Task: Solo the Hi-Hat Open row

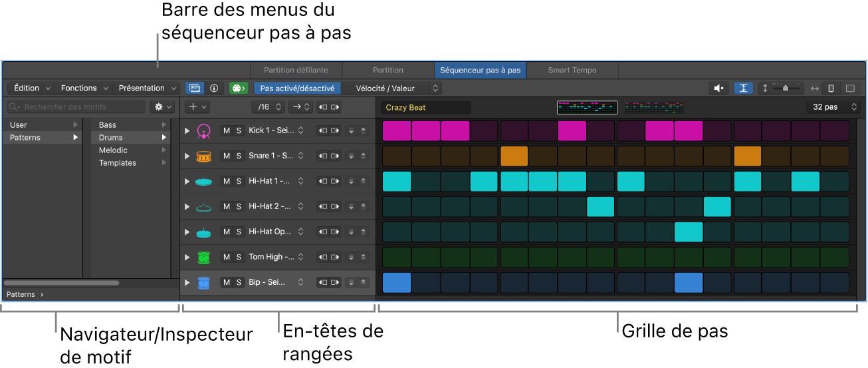Action: tap(239, 232)
